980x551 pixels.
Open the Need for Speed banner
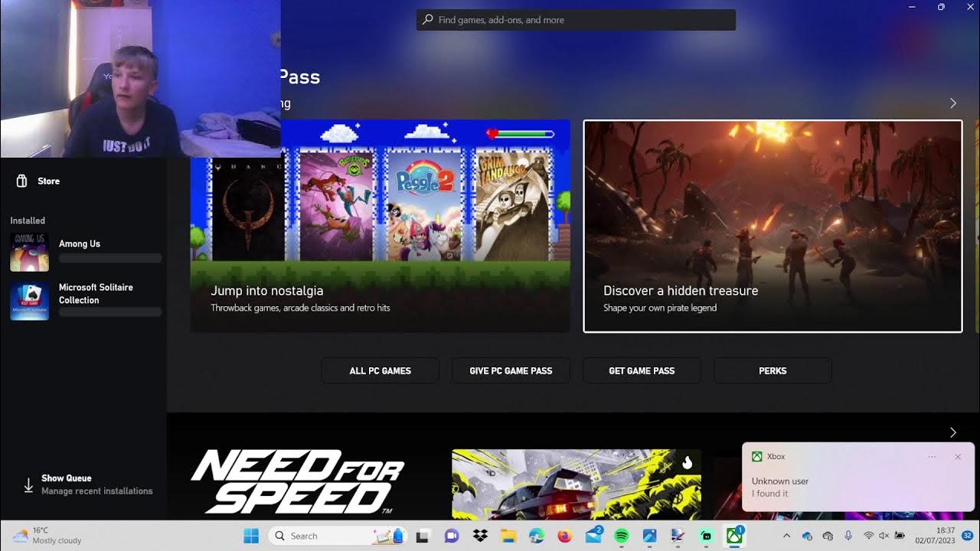[298, 481]
